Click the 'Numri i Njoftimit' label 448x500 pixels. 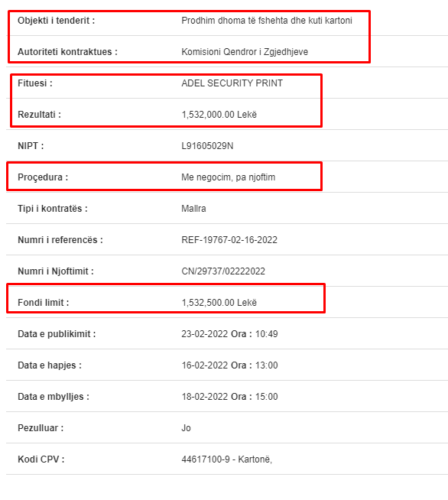(56, 271)
